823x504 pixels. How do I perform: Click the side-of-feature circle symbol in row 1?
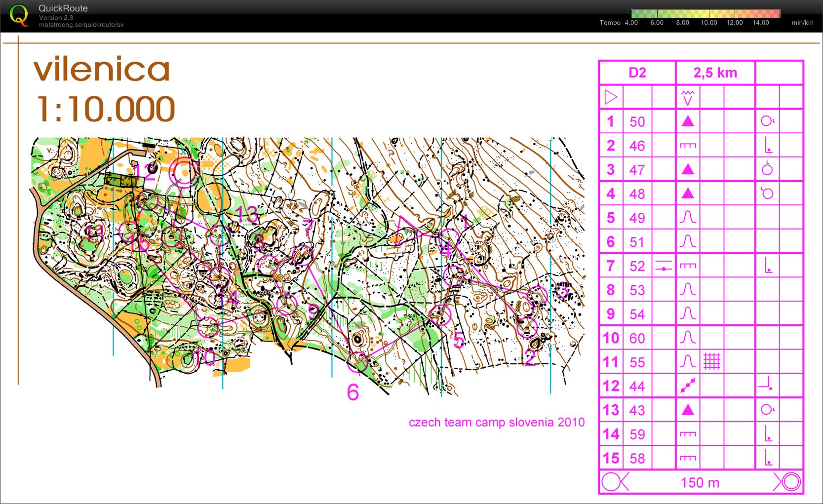[x=768, y=121]
